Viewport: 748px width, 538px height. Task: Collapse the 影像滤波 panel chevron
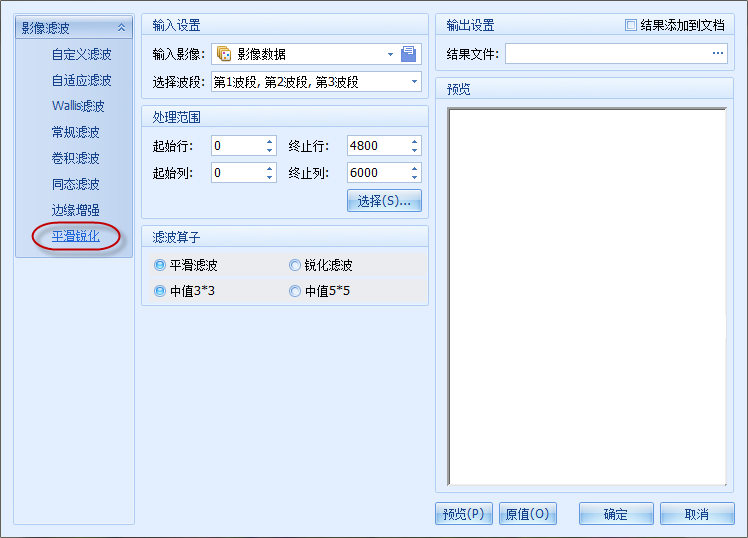(x=121, y=27)
